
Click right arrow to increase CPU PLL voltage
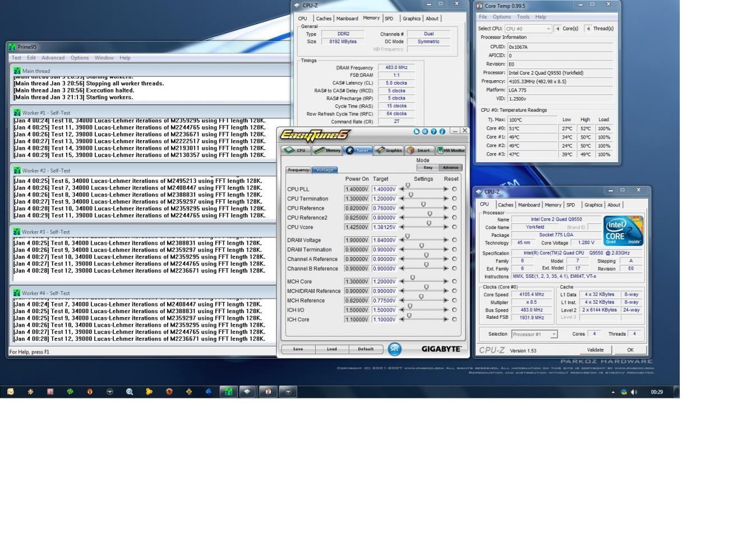coord(446,189)
